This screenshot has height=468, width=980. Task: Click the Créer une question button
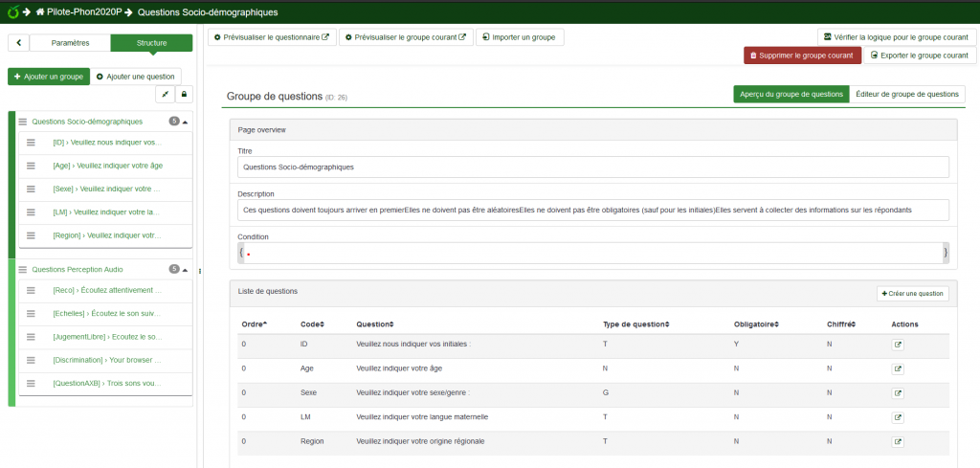coord(912,294)
